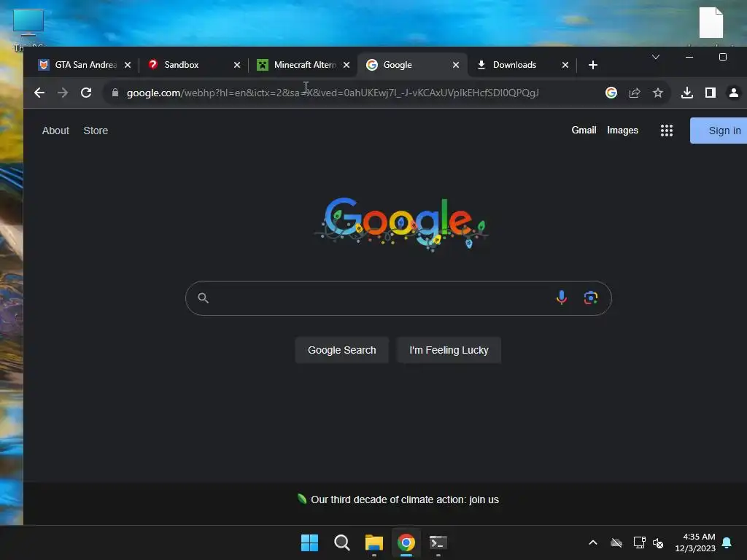Viewport: 747px width, 560px height.
Task: Open a new tab with the plus button
Action: pyautogui.click(x=592, y=65)
